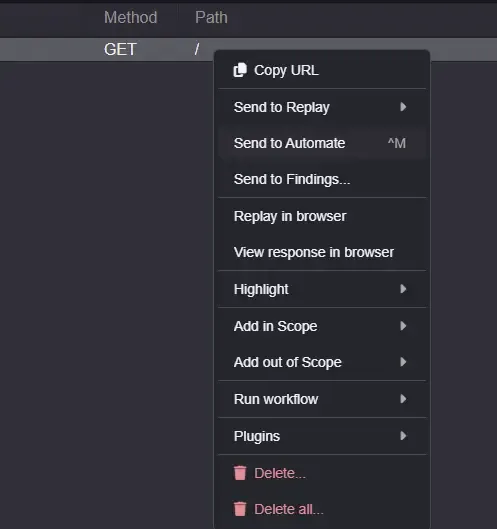
Task: Expand the Plugins submenu arrow
Action: click(x=403, y=436)
